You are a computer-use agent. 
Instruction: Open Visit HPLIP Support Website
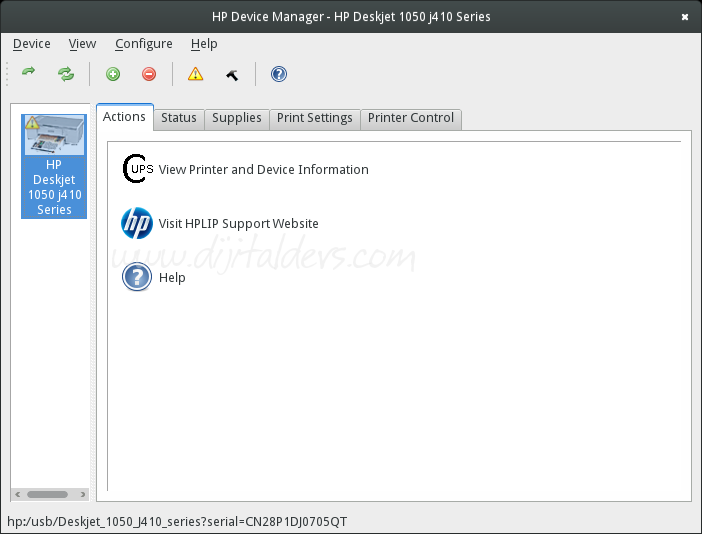click(238, 223)
